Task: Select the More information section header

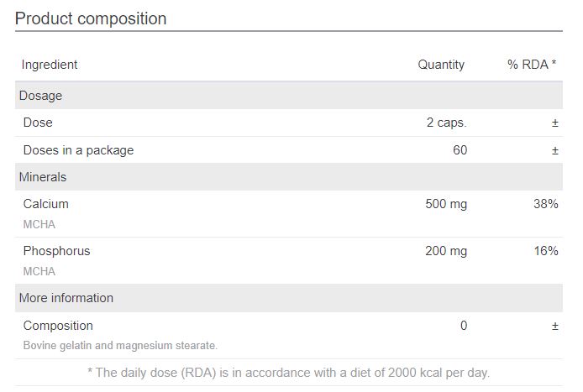Action: point(66,298)
